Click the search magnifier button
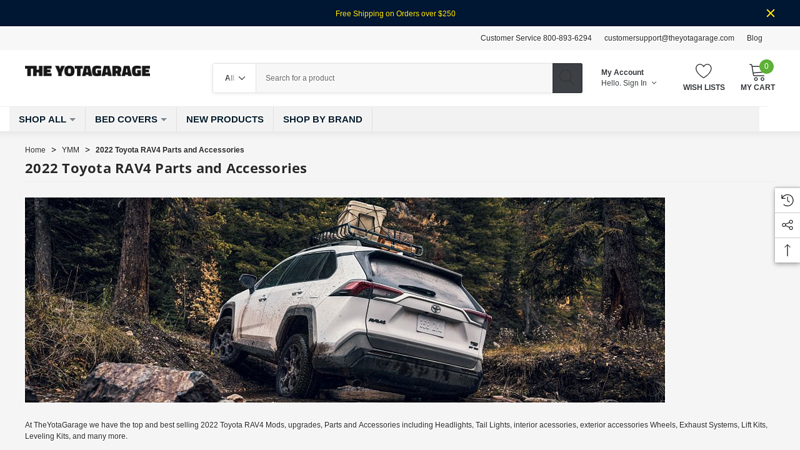 [567, 78]
